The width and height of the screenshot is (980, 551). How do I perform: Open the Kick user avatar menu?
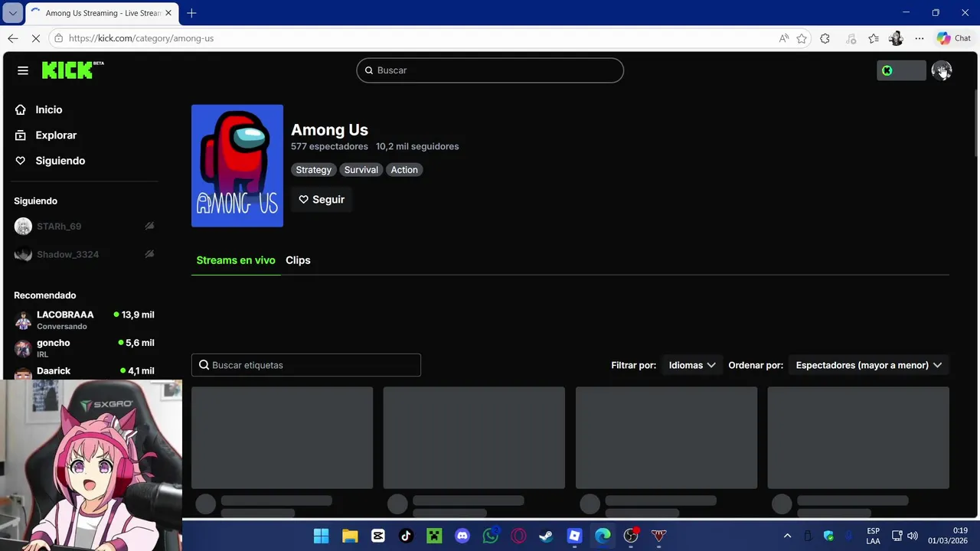tap(942, 70)
